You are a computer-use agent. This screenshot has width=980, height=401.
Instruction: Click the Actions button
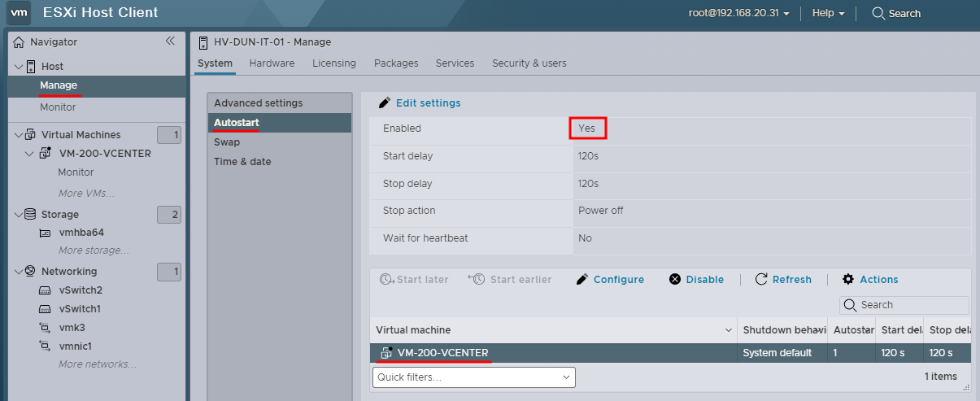coord(870,280)
